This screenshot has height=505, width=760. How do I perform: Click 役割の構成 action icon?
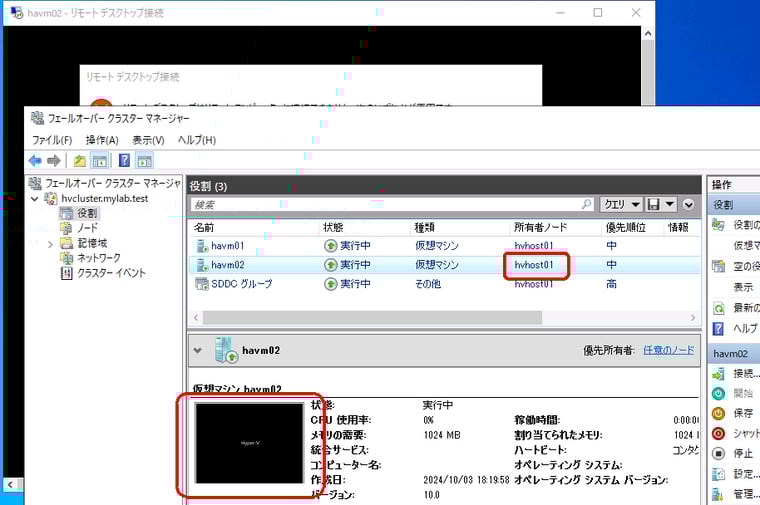pos(718,225)
